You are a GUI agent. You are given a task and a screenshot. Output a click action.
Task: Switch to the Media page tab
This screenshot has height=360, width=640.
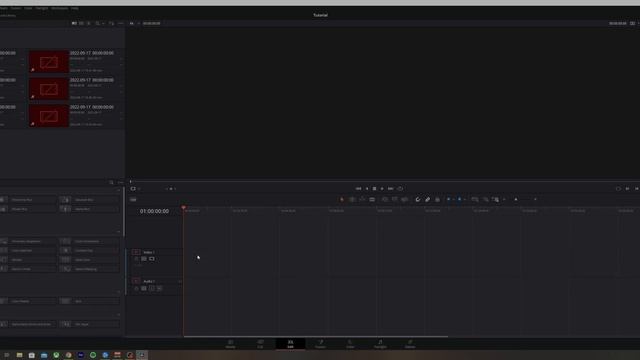coord(231,344)
